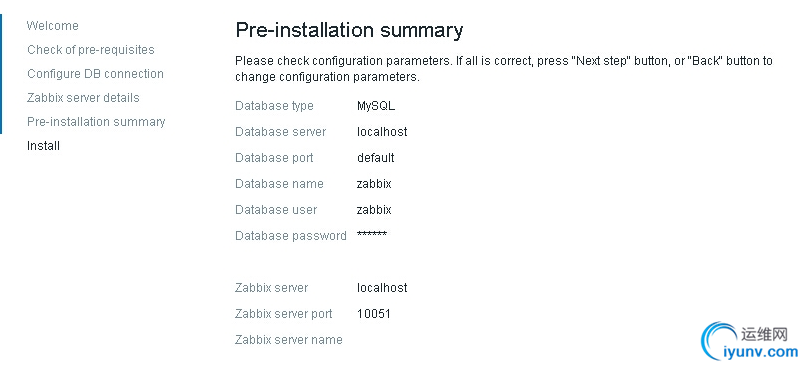Screen dimensions: 804x368
Task: Click the MySQL database type value
Action: 376,106
